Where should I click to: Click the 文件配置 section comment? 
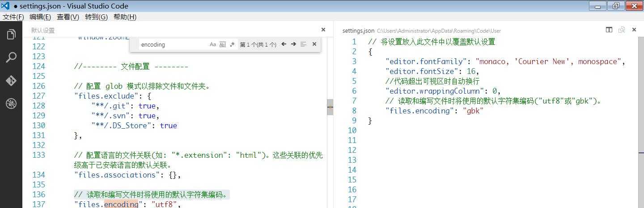[x=131, y=66]
